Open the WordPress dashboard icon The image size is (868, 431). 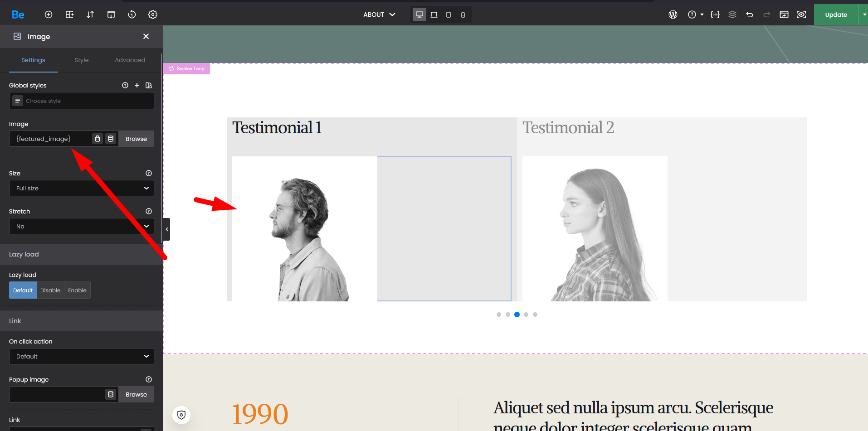673,15
